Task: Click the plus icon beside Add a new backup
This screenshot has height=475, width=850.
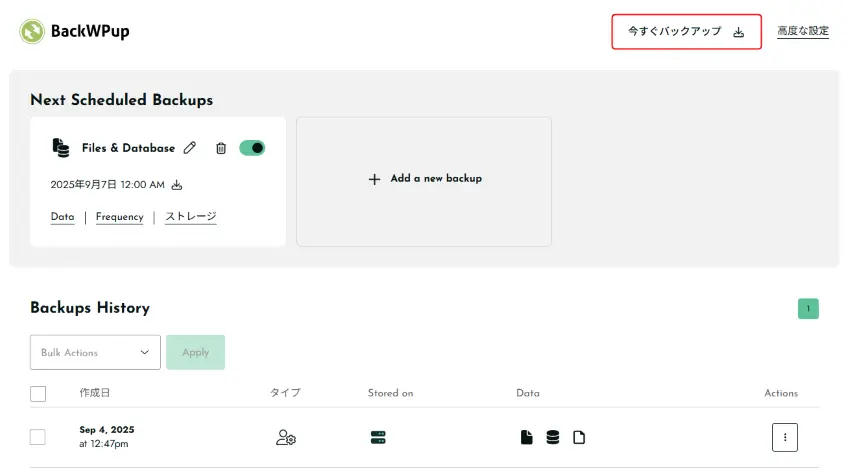Action: tap(374, 179)
